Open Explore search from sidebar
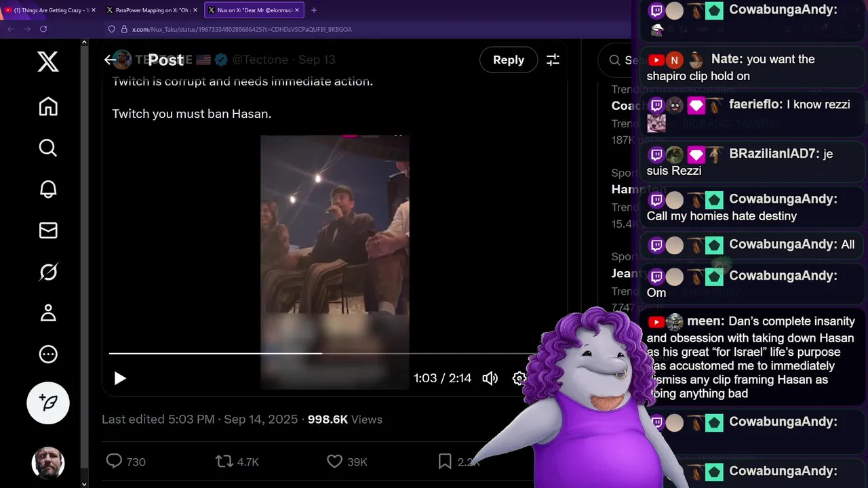This screenshot has width=868, height=488. click(x=47, y=148)
